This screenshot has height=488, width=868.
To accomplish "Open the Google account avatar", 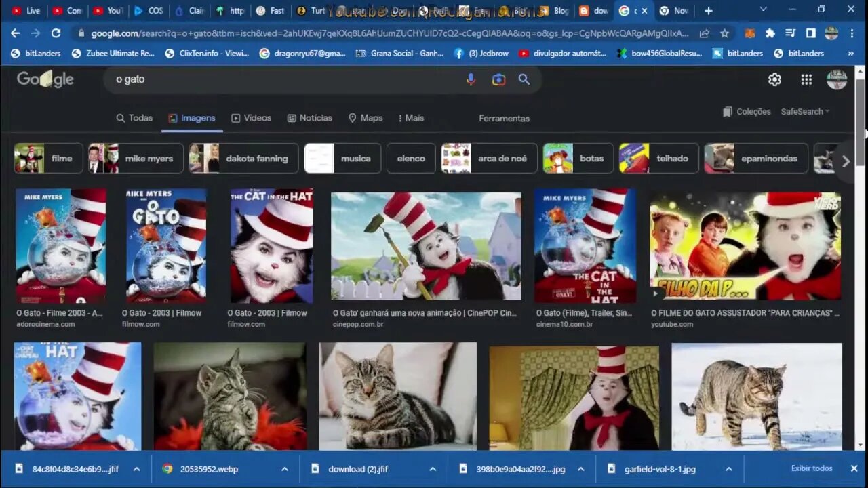I will pos(837,79).
